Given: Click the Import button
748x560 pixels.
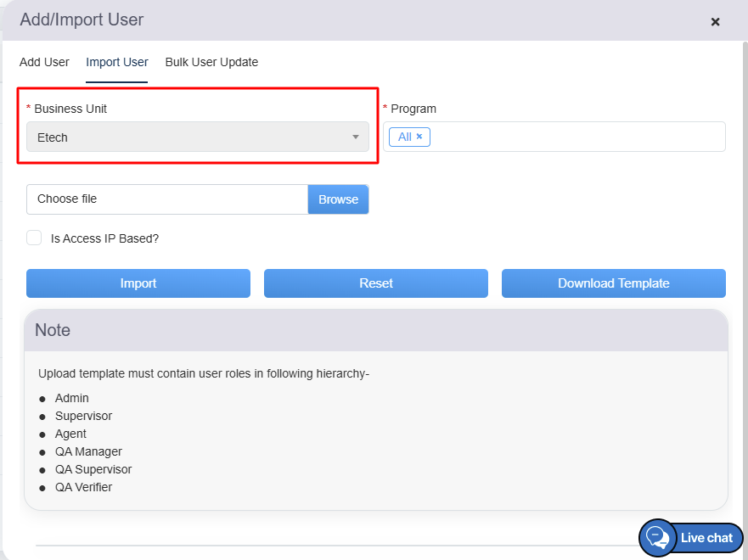Looking at the screenshot, I should click(x=138, y=283).
